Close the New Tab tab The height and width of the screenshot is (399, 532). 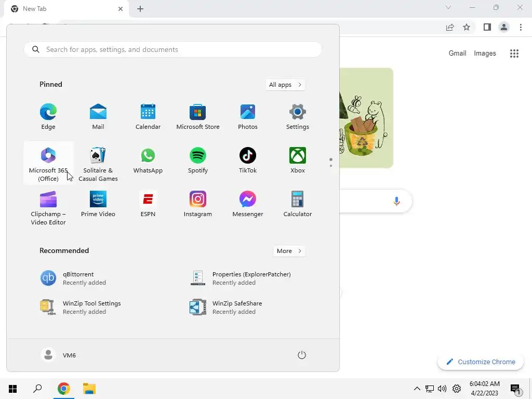[121, 9]
